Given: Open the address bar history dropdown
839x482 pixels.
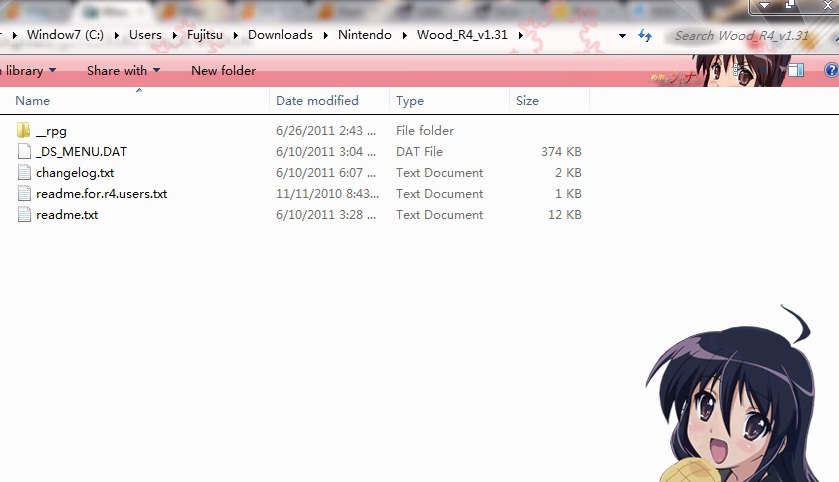Looking at the screenshot, I should click(622, 36).
